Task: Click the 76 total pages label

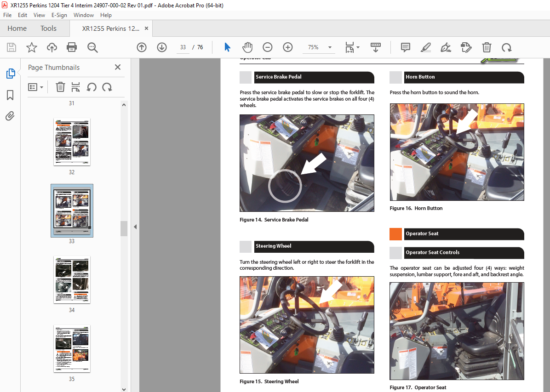Action: (200, 47)
